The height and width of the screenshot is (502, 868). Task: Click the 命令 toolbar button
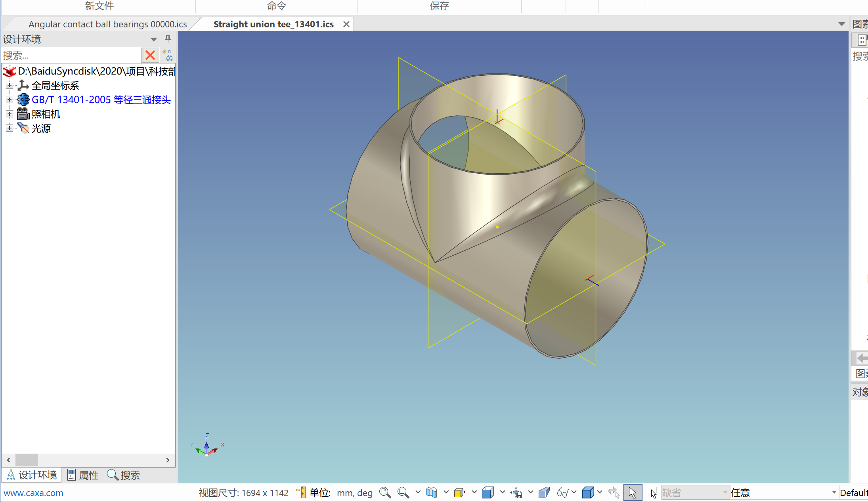click(x=276, y=6)
